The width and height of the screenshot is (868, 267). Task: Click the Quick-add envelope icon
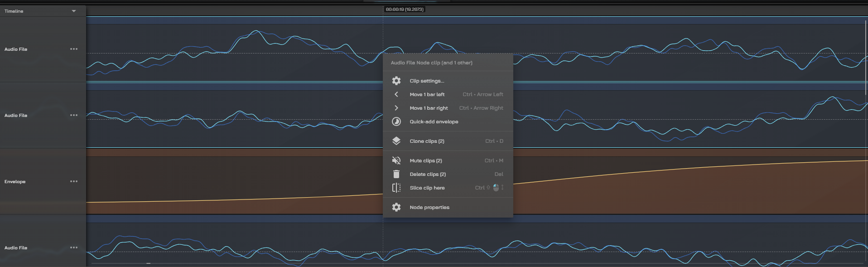point(396,121)
